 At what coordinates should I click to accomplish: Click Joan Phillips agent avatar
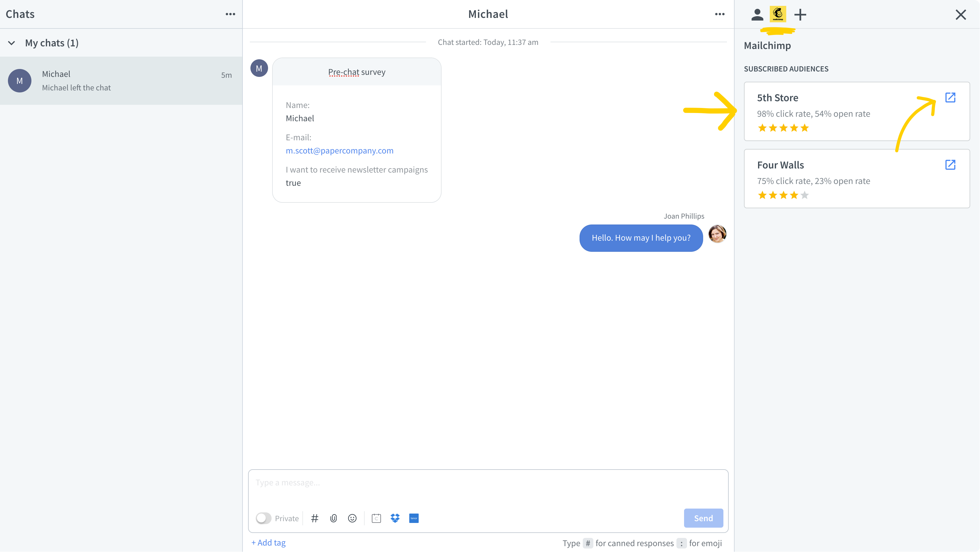pyautogui.click(x=717, y=234)
